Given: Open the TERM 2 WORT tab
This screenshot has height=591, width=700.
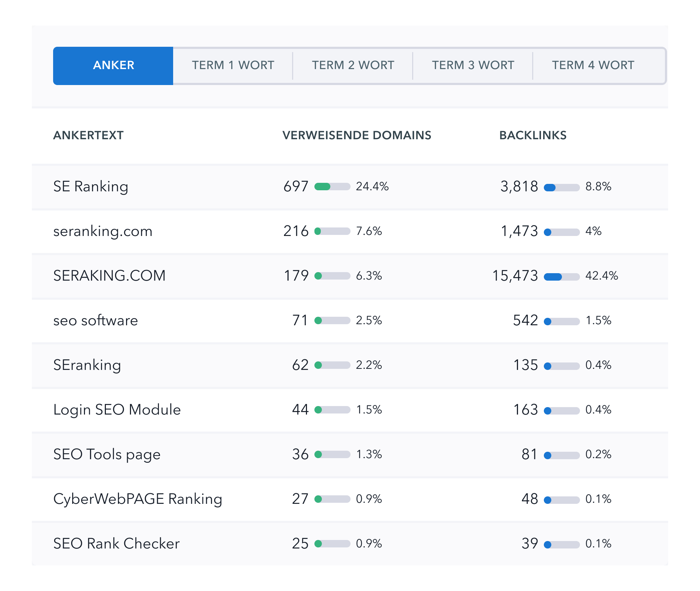Looking at the screenshot, I should (x=353, y=66).
